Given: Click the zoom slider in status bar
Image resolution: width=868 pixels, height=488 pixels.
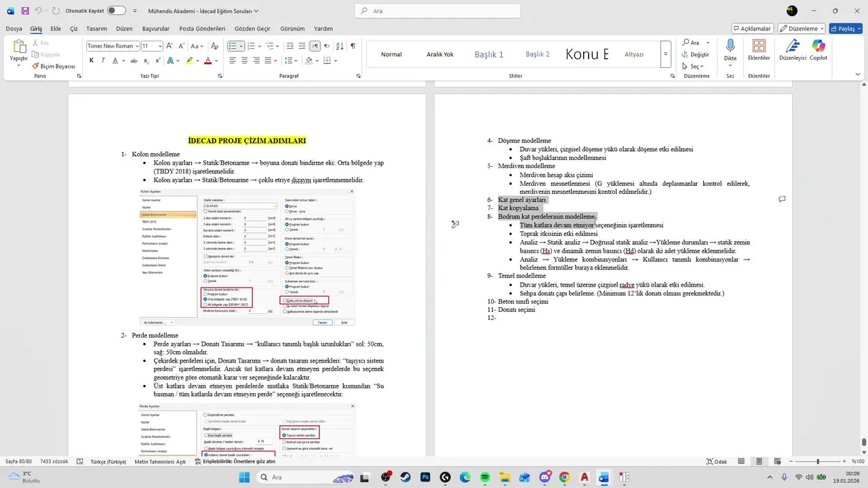Looking at the screenshot, I should pyautogui.click(x=817, y=462).
